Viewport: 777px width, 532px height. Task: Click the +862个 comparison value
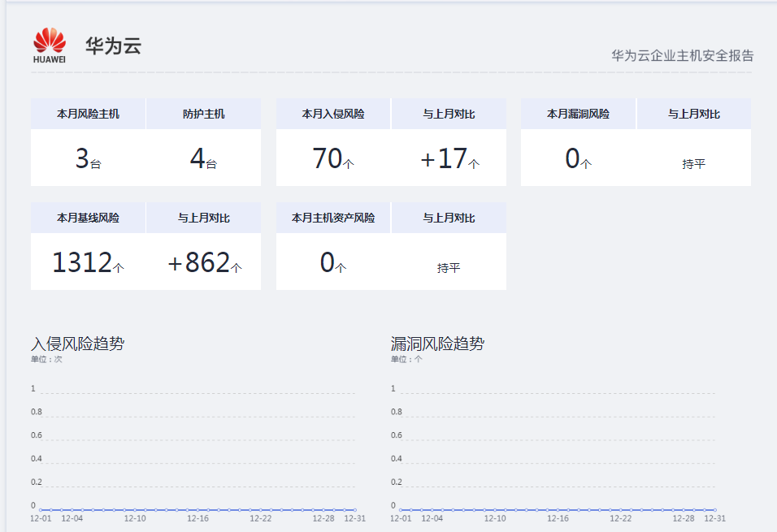point(204,263)
